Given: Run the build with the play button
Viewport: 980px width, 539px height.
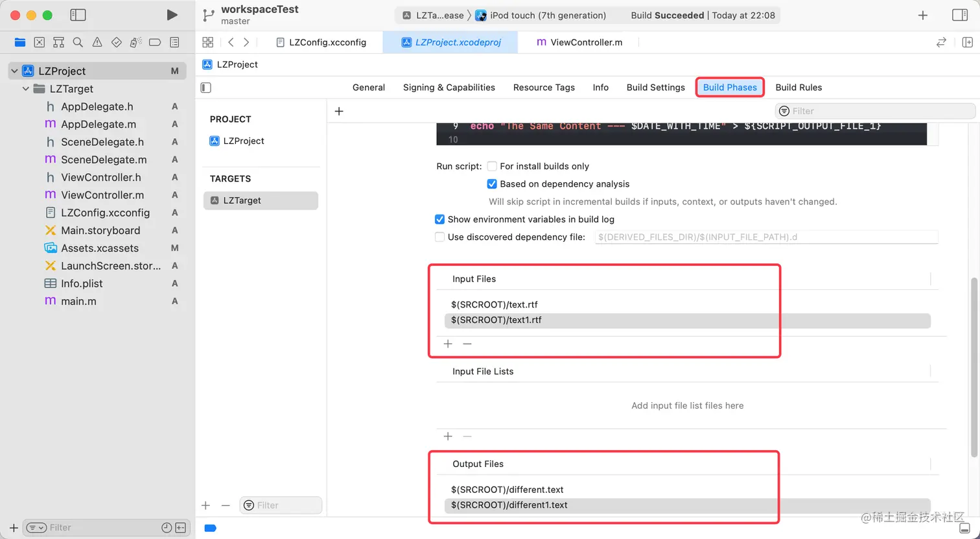Looking at the screenshot, I should (172, 15).
